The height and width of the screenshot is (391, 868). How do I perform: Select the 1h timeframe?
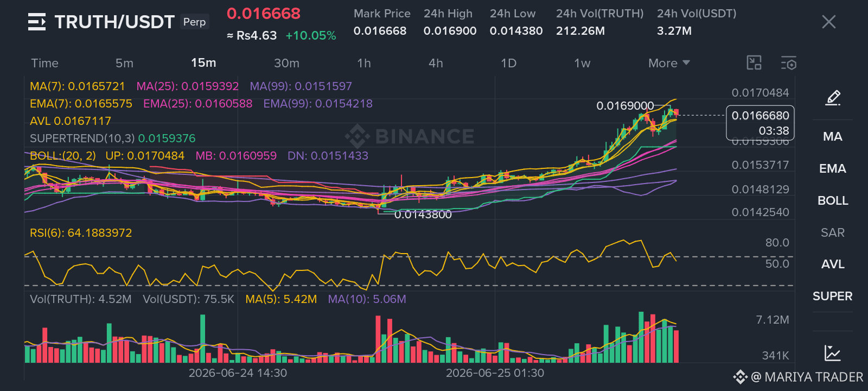point(364,63)
